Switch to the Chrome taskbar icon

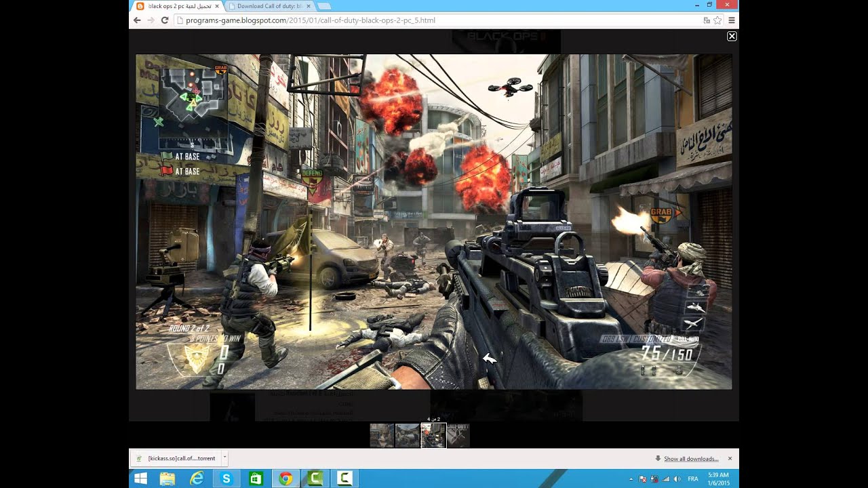pos(285,479)
